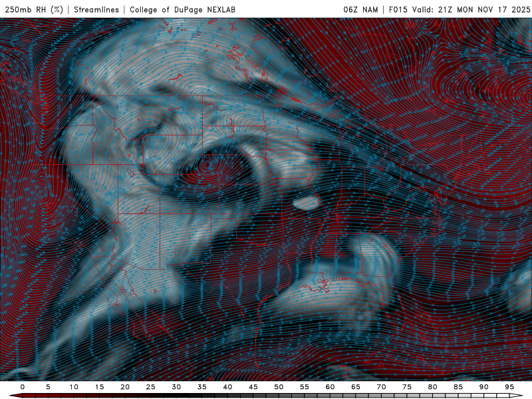Click the "Streamlines" label in header

tap(96, 9)
